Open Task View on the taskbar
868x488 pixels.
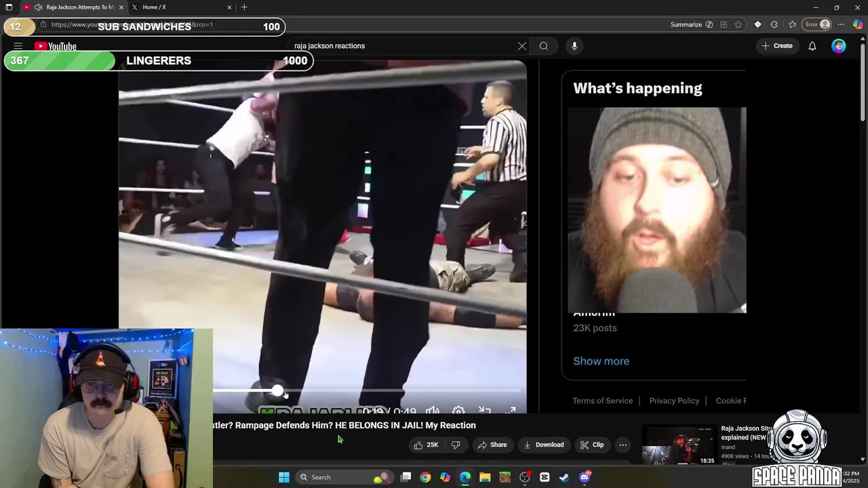[406, 477]
